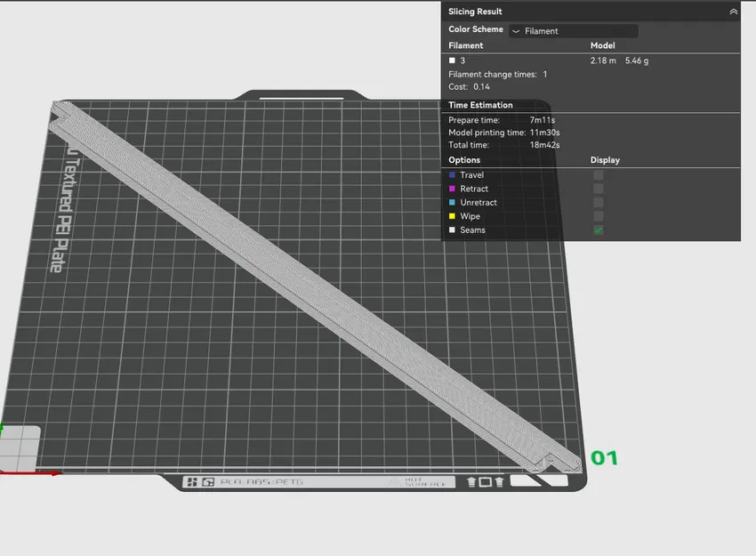Screen dimensions: 756x556
Task: Click the 'Cost: 0.14' text
Action: [469, 87]
